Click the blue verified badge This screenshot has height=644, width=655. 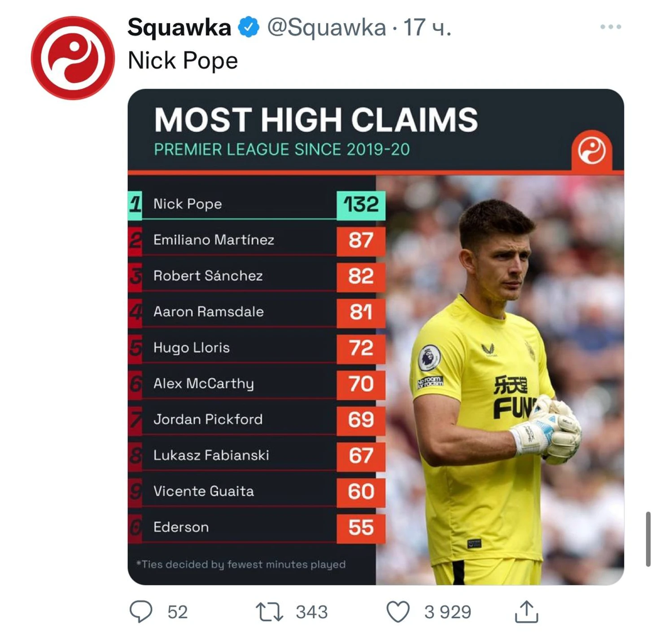tap(248, 27)
